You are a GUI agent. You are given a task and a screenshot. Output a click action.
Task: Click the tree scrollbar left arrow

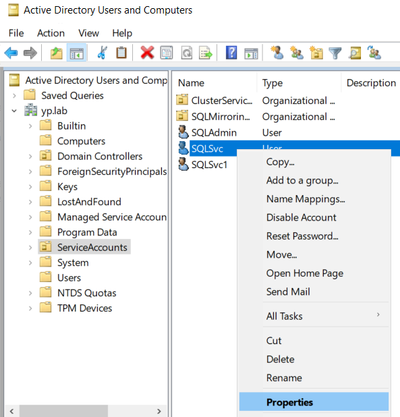tap(12, 411)
